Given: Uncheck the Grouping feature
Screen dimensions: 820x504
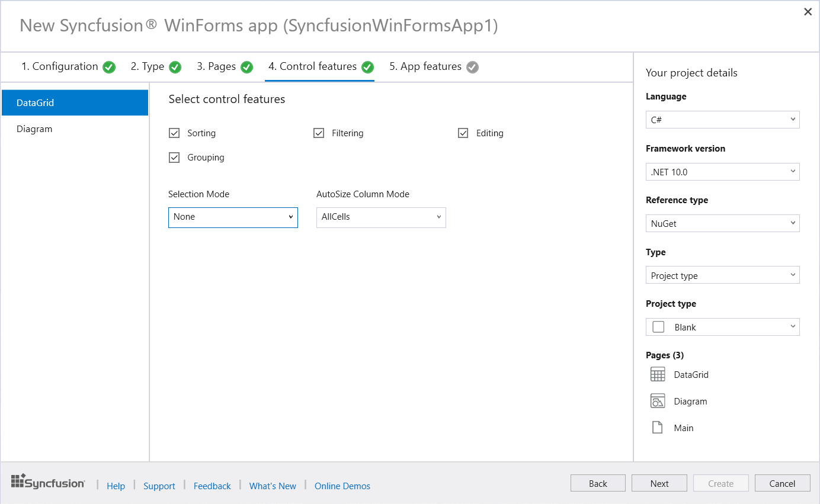Looking at the screenshot, I should pyautogui.click(x=174, y=157).
